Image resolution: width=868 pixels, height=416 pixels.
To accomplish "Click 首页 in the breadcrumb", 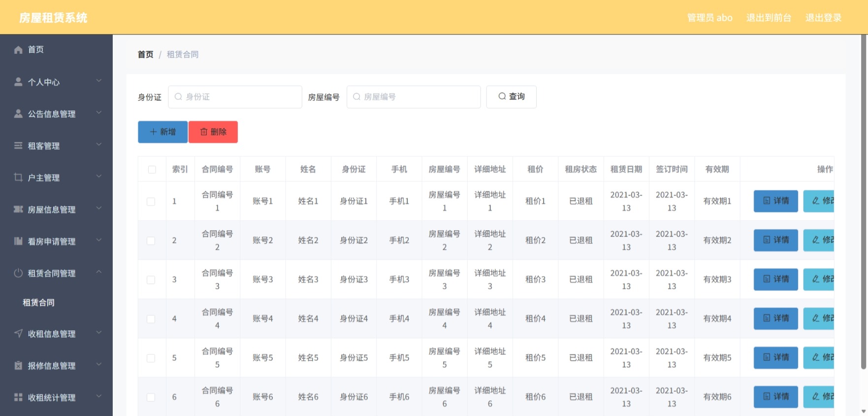I will pyautogui.click(x=145, y=54).
